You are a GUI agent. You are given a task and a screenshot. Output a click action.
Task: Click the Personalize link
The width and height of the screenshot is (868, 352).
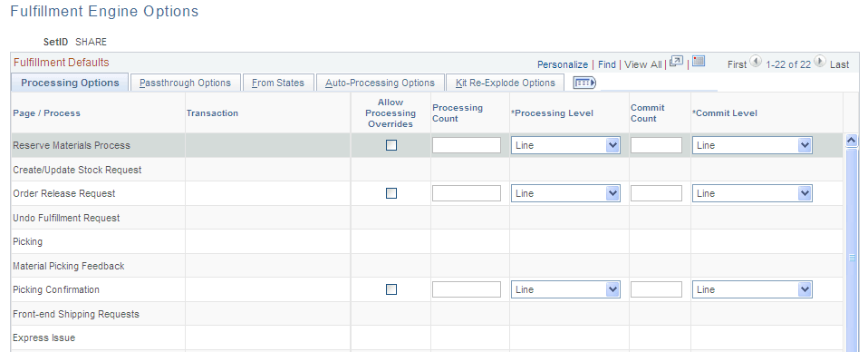[563, 64]
